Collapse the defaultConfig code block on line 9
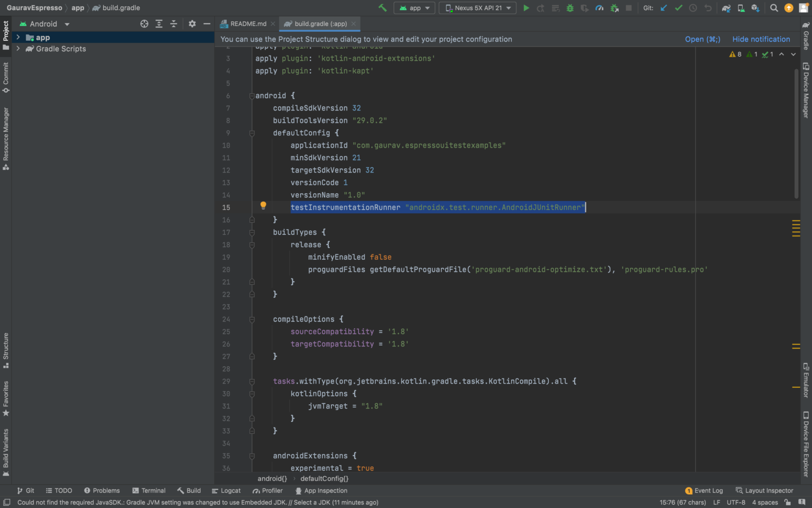The image size is (812, 508). 252,133
